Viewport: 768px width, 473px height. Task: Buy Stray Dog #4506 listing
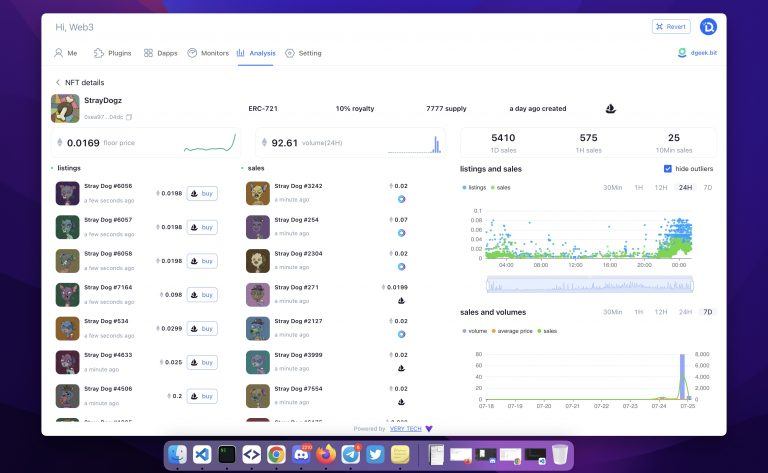(202, 396)
